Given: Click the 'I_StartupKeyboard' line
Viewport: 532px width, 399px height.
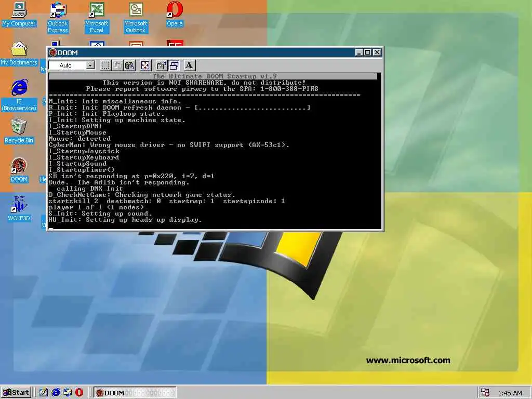Looking at the screenshot, I should [84, 157].
